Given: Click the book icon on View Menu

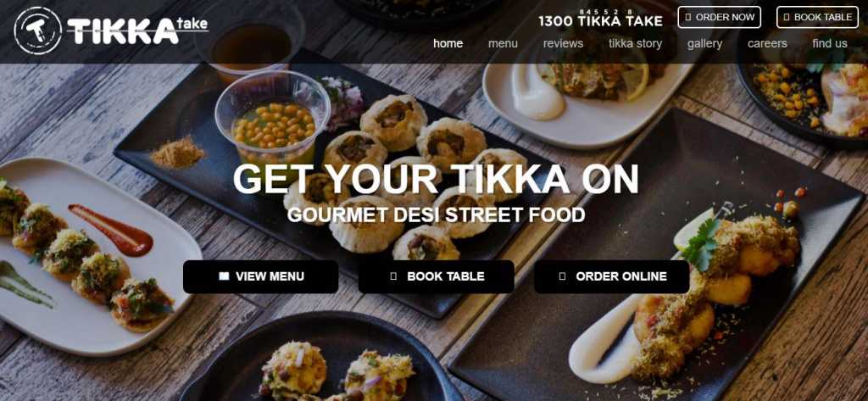Looking at the screenshot, I should 224,276.
